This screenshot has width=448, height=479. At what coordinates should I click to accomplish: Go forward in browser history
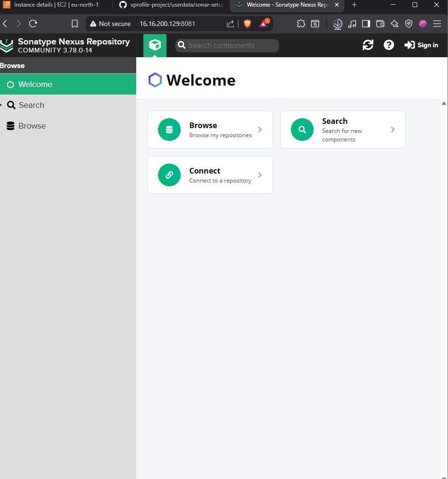click(18, 24)
